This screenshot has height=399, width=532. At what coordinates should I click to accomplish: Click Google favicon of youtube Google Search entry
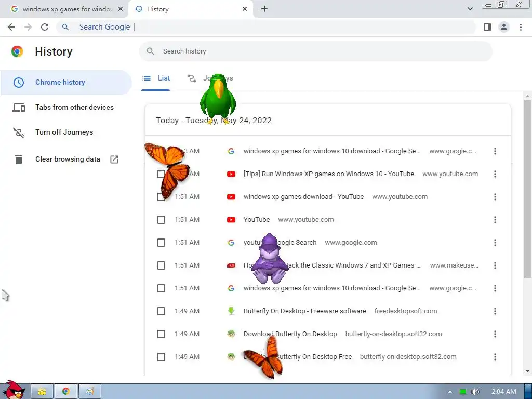[231, 243]
